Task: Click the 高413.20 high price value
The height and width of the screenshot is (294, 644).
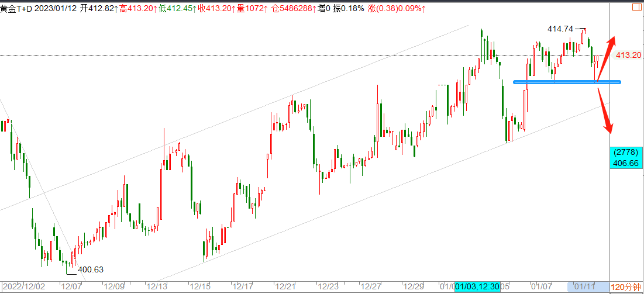Action: point(137,9)
